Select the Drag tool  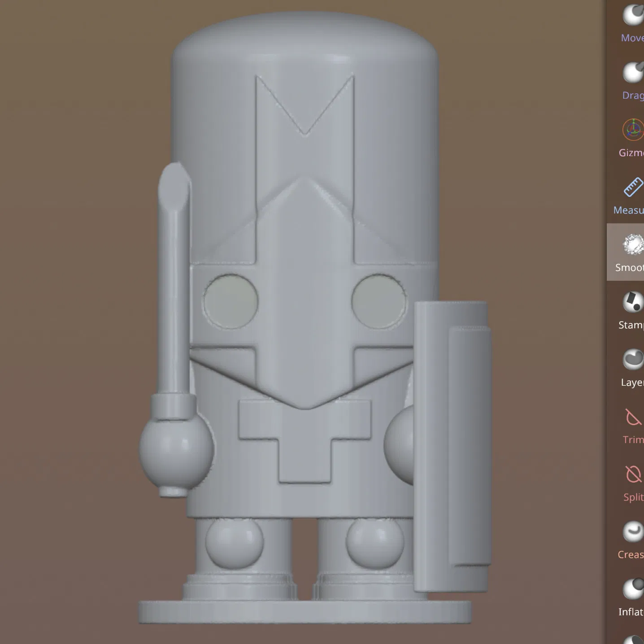click(x=632, y=80)
